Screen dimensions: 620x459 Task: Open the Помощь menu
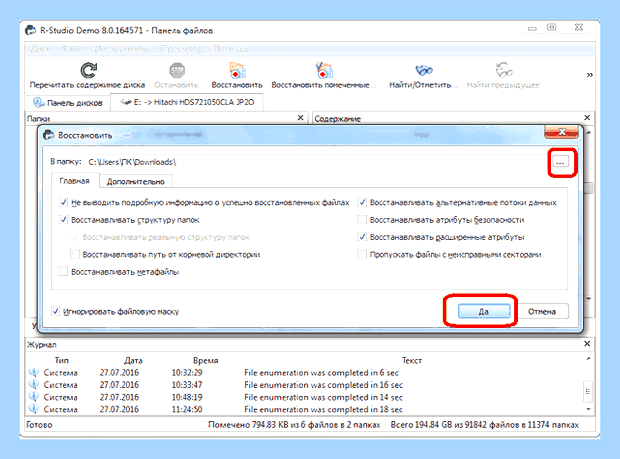click(231, 49)
